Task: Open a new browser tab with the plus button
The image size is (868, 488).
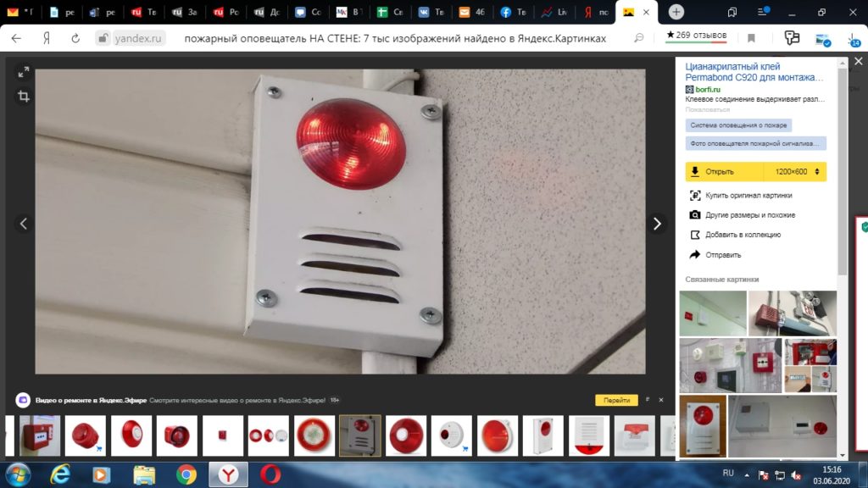Action: [x=676, y=12]
